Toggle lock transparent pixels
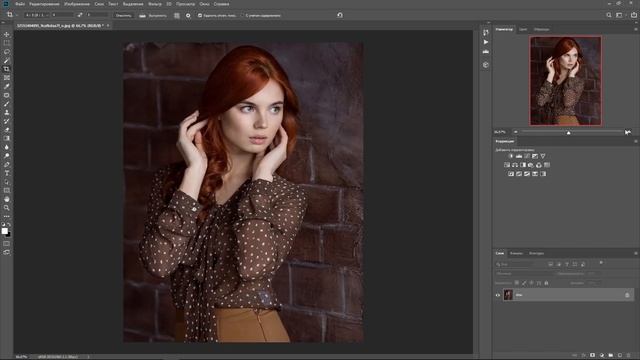The width and height of the screenshot is (640, 360). pos(517,283)
